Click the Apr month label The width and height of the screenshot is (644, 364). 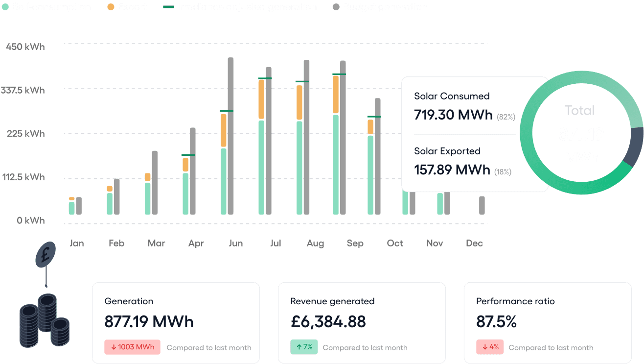pos(196,243)
